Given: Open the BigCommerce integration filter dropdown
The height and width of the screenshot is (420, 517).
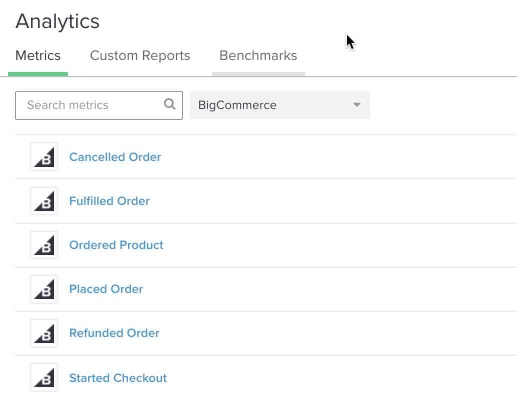Looking at the screenshot, I should 280,105.
